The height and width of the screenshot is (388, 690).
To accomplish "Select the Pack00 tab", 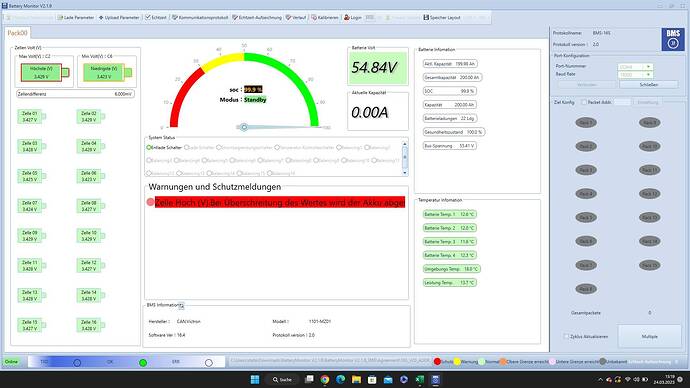I will (x=18, y=33).
